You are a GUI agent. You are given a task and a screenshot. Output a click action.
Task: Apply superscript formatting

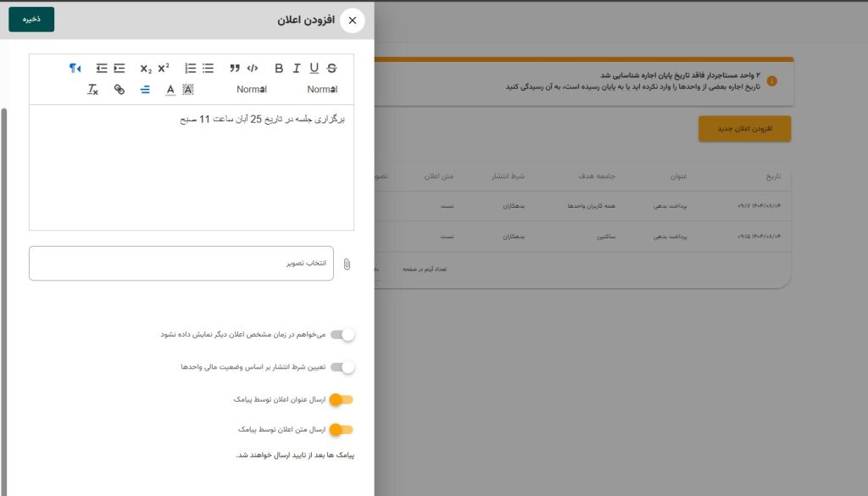pos(164,69)
